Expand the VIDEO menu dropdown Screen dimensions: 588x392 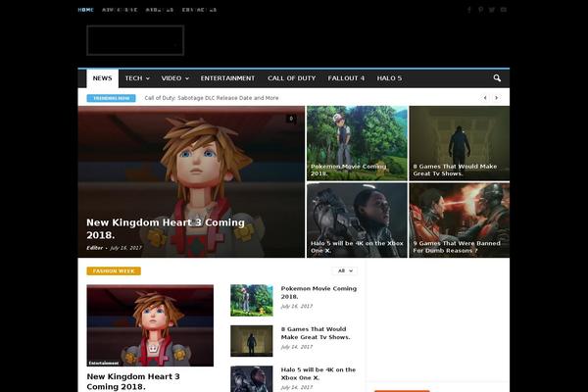tap(175, 78)
